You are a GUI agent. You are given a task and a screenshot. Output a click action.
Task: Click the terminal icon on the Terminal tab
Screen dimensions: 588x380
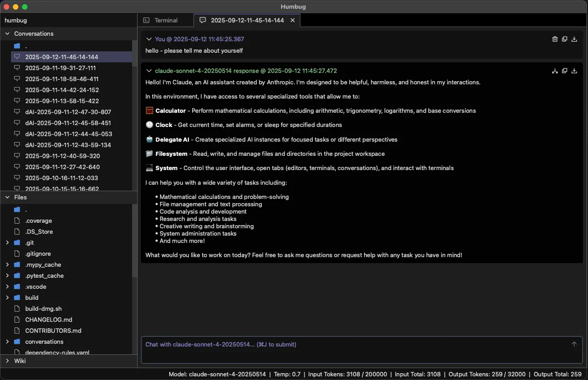pos(146,20)
